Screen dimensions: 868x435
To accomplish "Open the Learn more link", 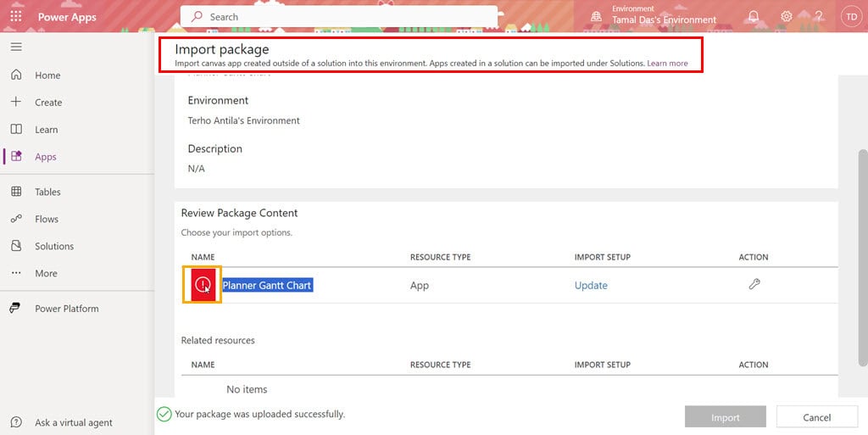I will (668, 63).
